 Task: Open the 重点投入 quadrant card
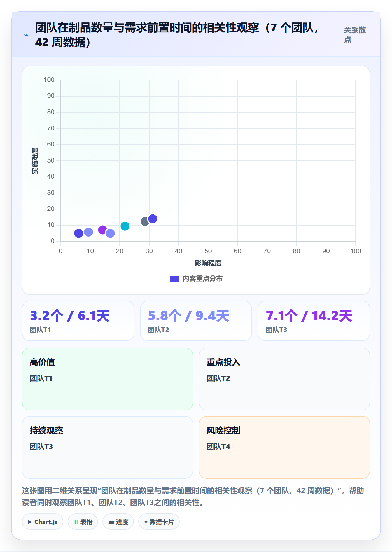point(284,379)
